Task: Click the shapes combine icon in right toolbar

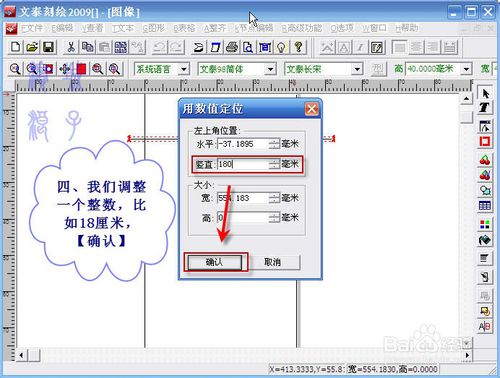Action: [485, 190]
